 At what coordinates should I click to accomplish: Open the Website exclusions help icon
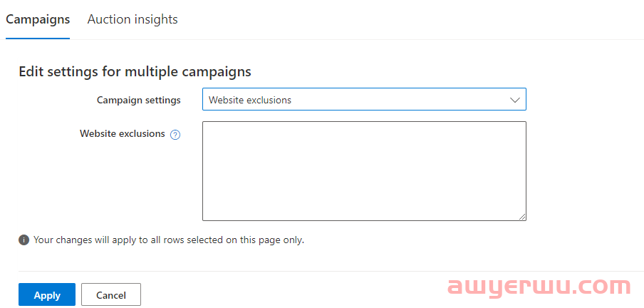175,135
